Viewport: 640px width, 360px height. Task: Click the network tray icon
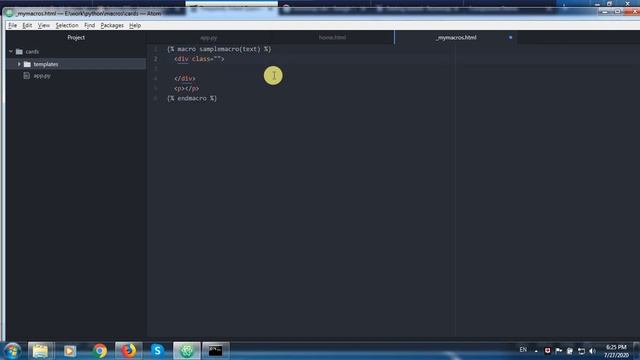(581, 351)
